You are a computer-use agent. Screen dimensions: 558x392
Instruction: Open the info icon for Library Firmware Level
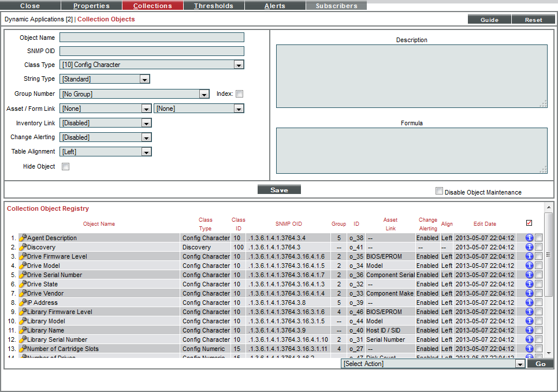point(530,312)
